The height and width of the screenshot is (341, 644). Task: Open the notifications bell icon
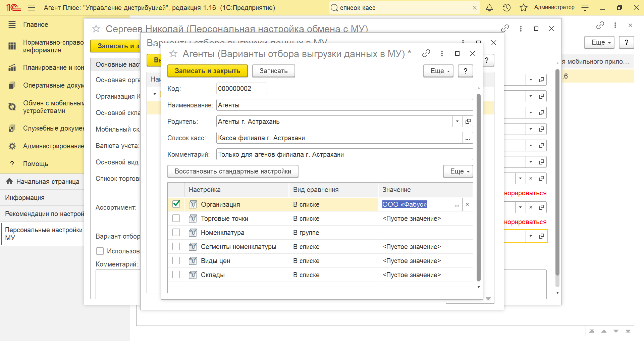489,8
